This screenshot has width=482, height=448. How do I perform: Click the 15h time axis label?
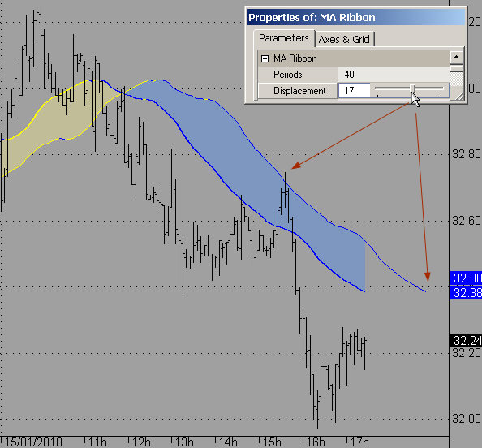272,442
